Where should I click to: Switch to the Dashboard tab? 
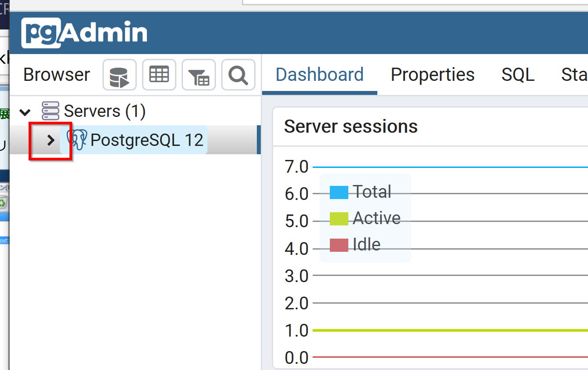[320, 75]
